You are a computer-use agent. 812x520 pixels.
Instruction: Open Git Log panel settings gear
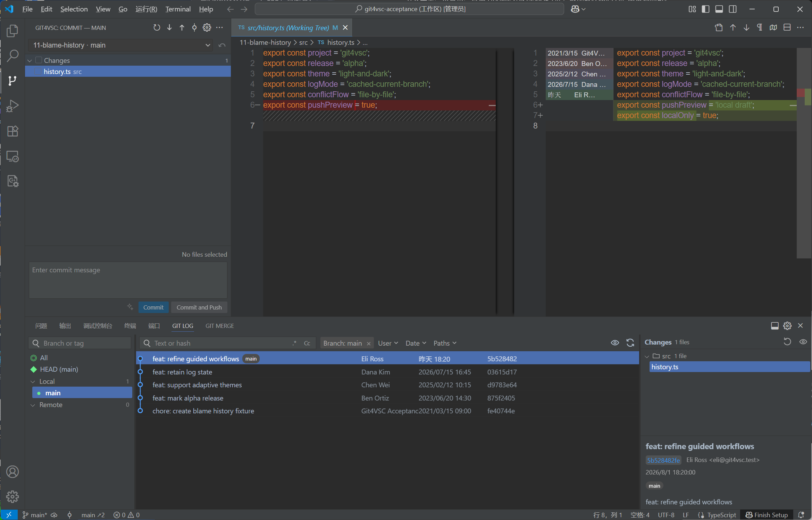pos(787,325)
